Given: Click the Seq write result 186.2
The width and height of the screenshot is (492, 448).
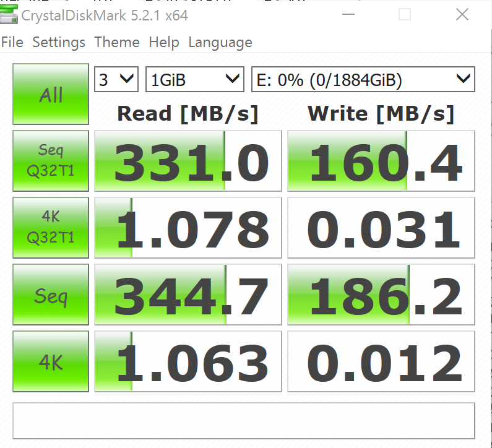Looking at the screenshot, I should tap(381, 295).
